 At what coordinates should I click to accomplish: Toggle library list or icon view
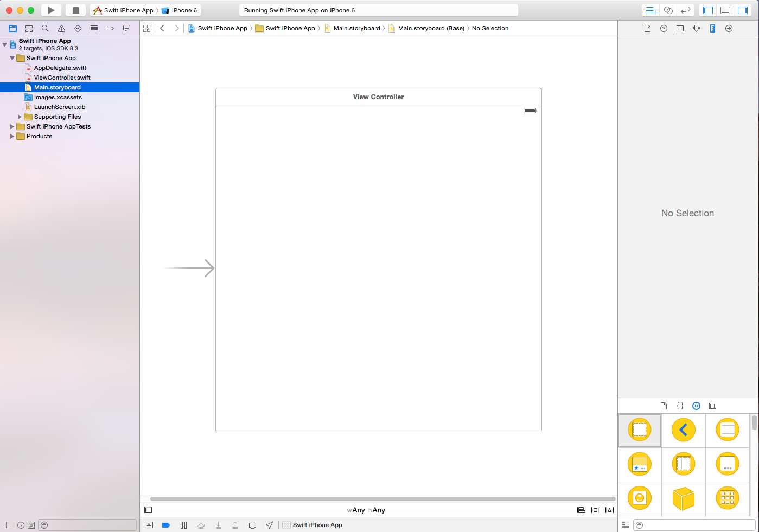pos(626,525)
